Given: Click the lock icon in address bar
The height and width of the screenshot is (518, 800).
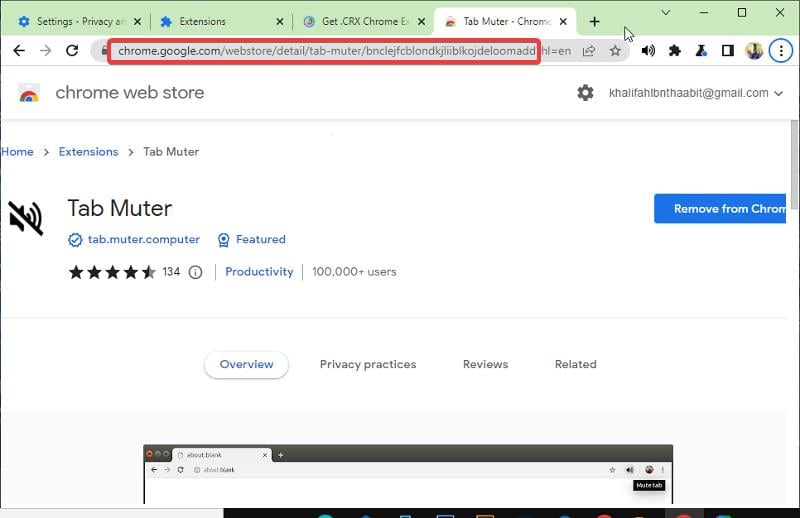Looking at the screenshot, I should tap(104, 51).
